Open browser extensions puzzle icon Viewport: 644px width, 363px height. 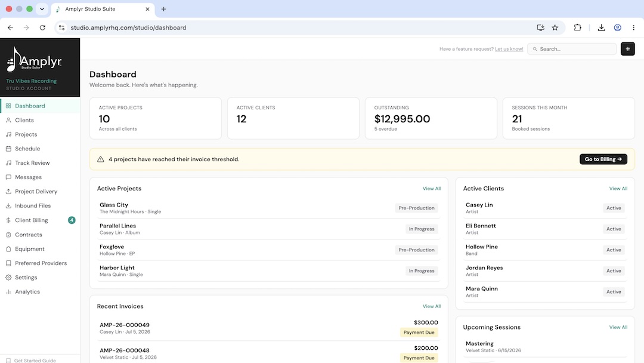pos(577,27)
